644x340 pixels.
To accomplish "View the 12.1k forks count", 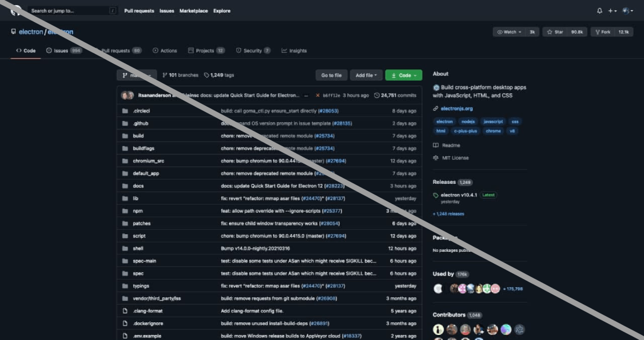I will (623, 31).
